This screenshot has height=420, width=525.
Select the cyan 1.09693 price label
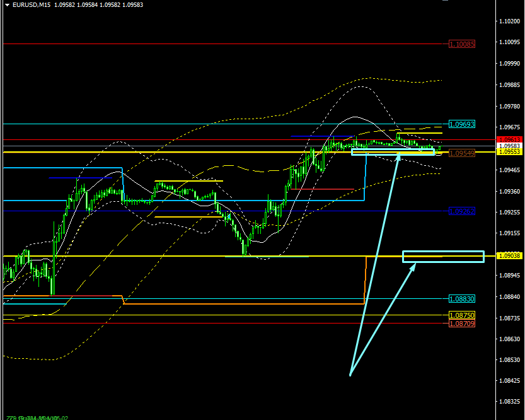click(462, 124)
